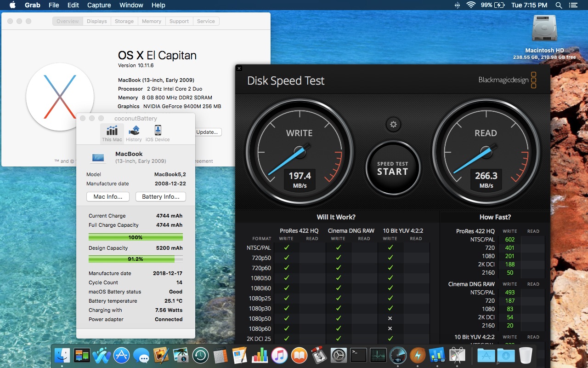
Task: Click the Blackmagicdesign logo
Action: [508, 80]
